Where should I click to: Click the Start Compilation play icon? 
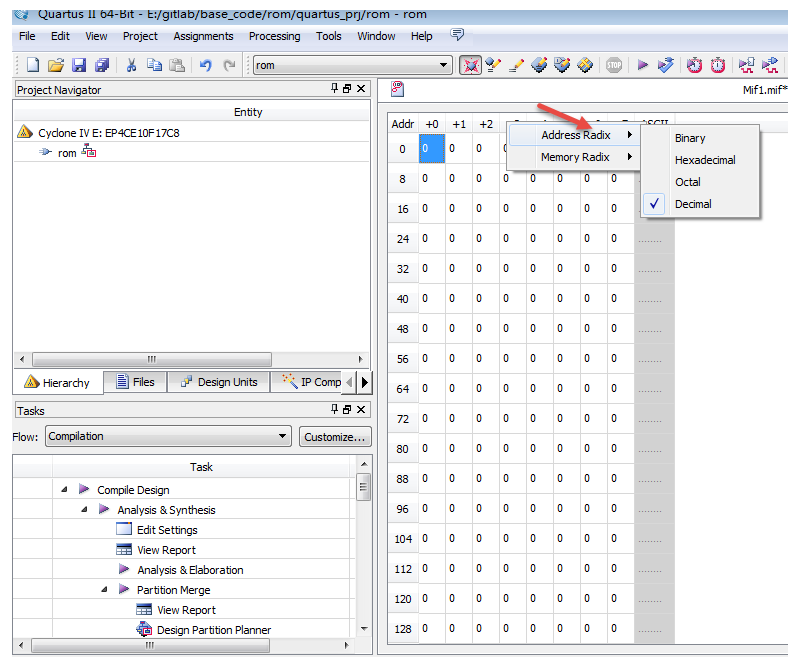(642, 65)
